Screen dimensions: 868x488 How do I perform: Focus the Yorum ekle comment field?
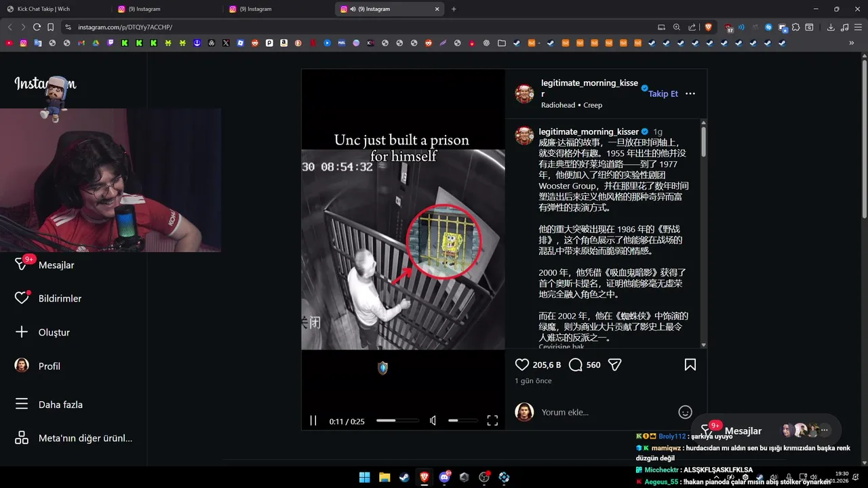(604, 412)
